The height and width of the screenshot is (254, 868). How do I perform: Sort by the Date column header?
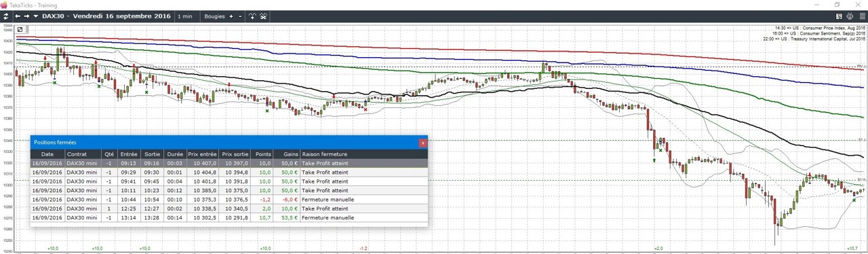(x=47, y=154)
